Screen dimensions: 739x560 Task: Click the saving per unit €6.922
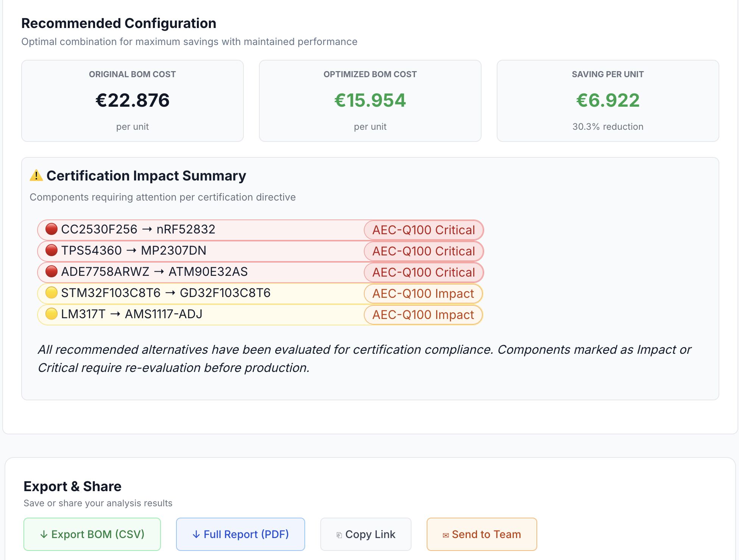coord(608,100)
